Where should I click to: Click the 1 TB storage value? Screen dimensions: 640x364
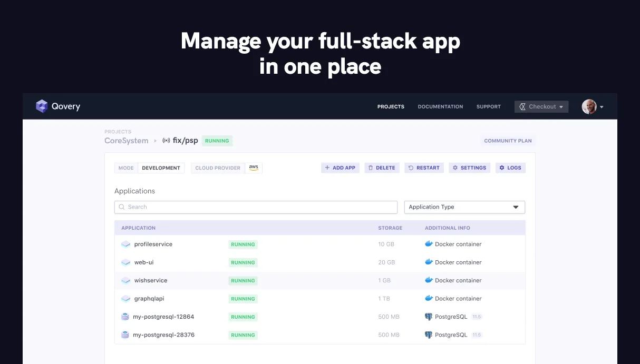point(384,299)
